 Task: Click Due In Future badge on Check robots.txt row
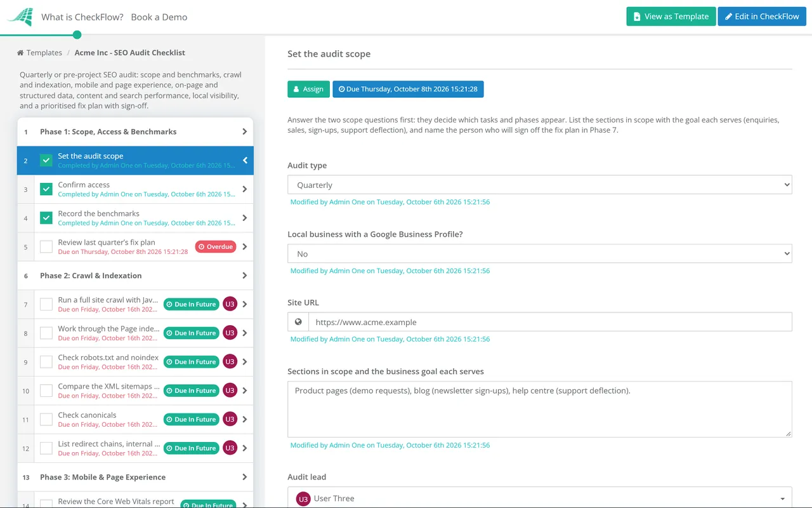192,362
